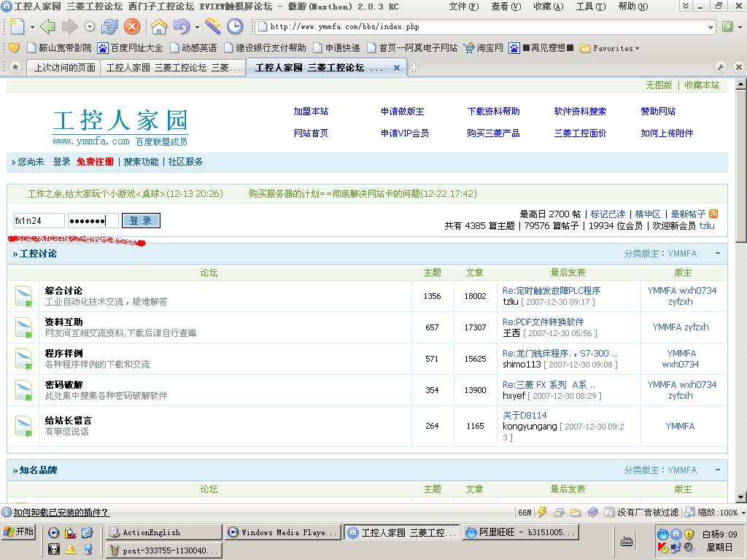747x560 pixels.
Task: Click the username field containing fx1n24
Action: (x=39, y=221)
